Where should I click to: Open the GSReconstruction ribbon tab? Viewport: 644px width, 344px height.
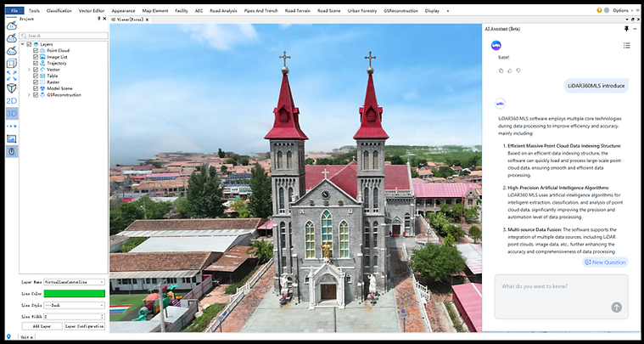click(400, 11)
